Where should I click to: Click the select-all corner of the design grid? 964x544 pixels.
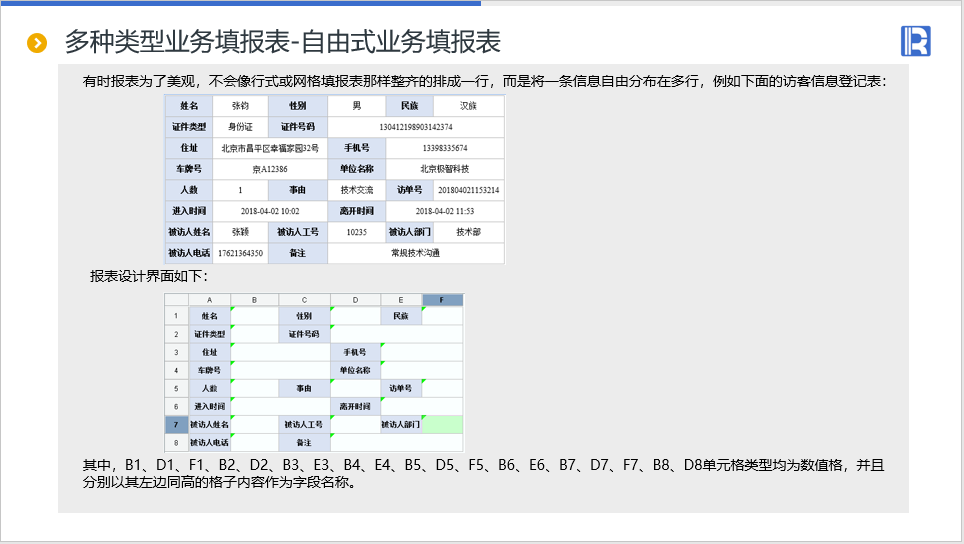pyautogui.click(x=176, y=300)
